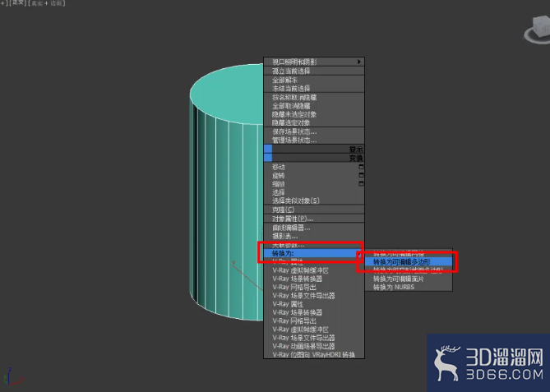The height and width of the screenshot is (392, 550).
Task: Select the 全部解冻 menu entry
Action: [314, 80]
